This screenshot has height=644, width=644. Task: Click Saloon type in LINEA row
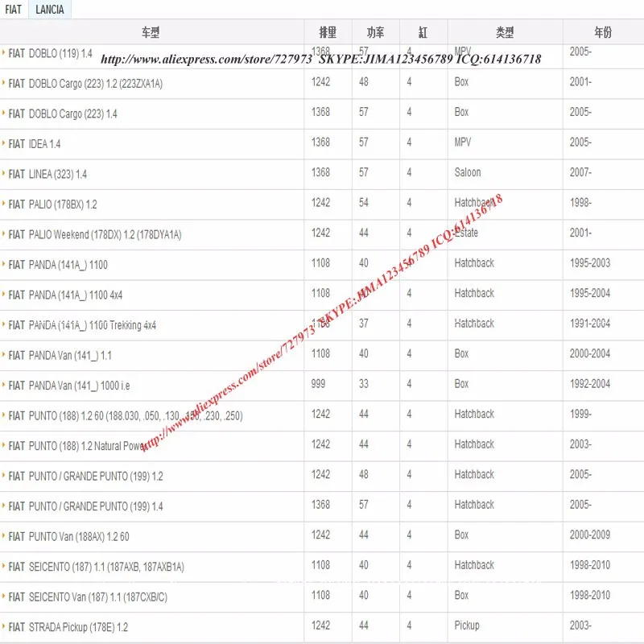pyautogui.click(x=468, y=172)
